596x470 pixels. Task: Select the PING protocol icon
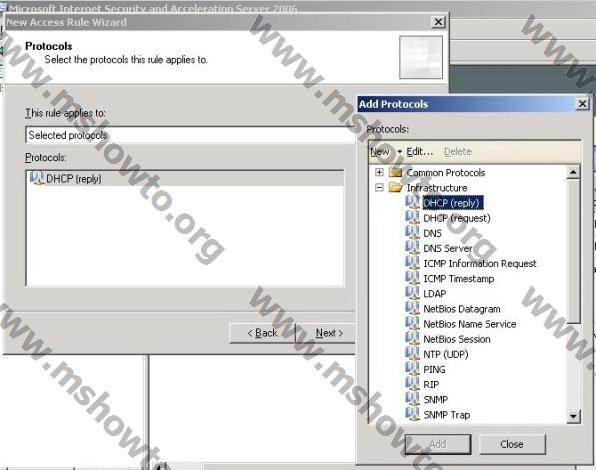(412, 368)
